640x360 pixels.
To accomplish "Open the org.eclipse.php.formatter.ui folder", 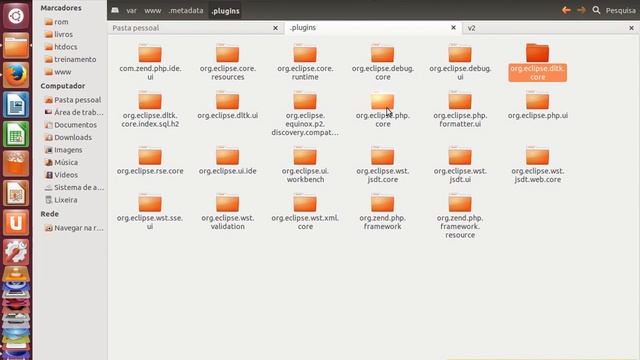I will (460, 109).
